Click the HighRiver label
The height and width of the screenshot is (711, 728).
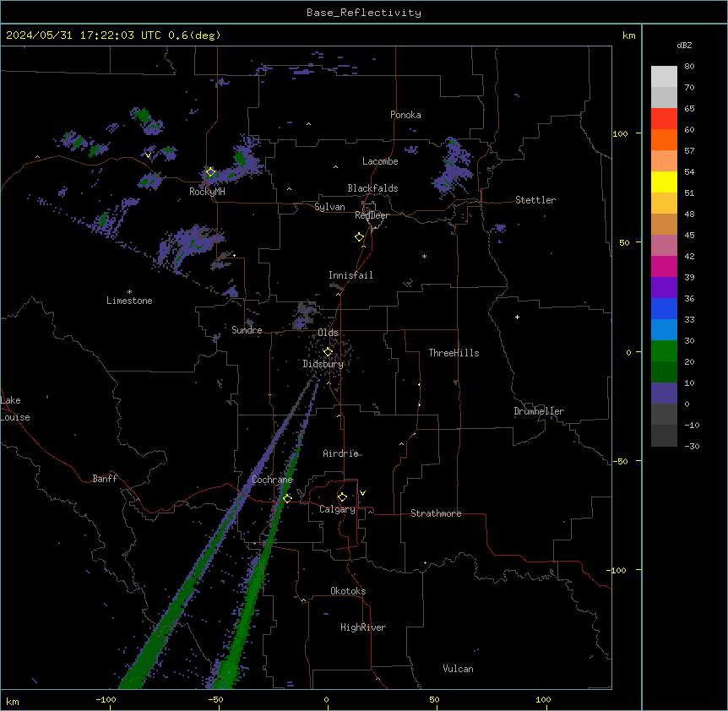[363, 627]
